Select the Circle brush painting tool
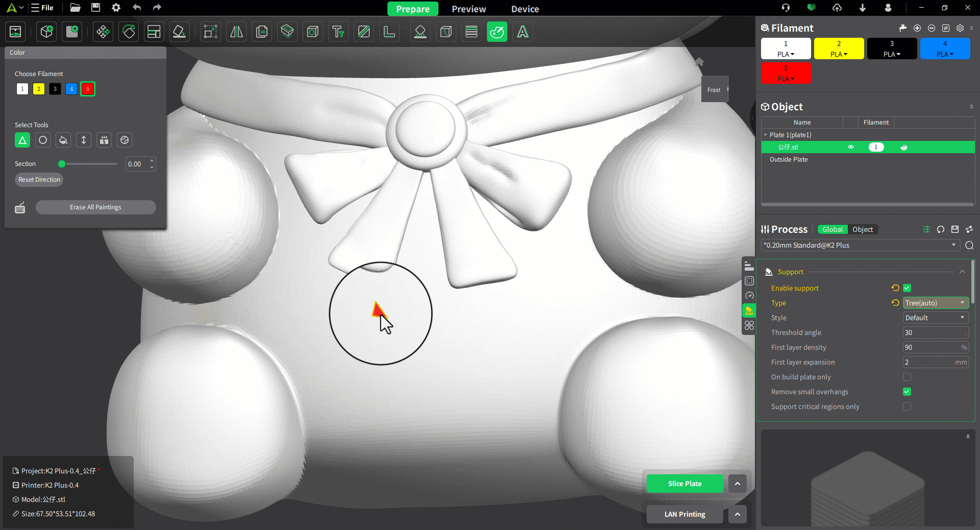Screen dimensions: 980x530 click(x=43, y=140)
